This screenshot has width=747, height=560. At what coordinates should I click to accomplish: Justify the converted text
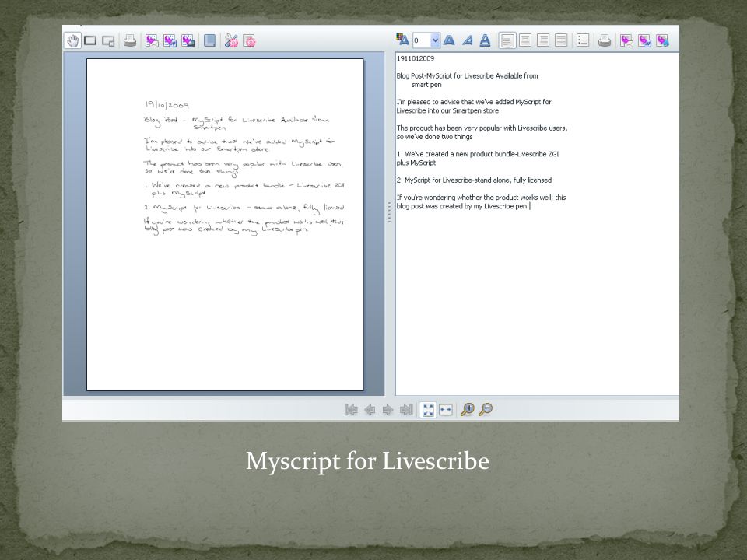tap(561, 40)
